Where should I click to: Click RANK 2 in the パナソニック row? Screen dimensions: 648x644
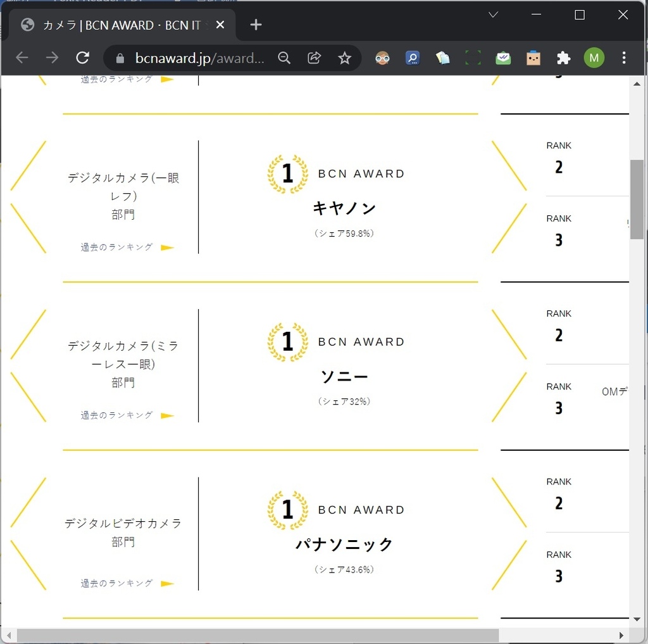[559, 493]
